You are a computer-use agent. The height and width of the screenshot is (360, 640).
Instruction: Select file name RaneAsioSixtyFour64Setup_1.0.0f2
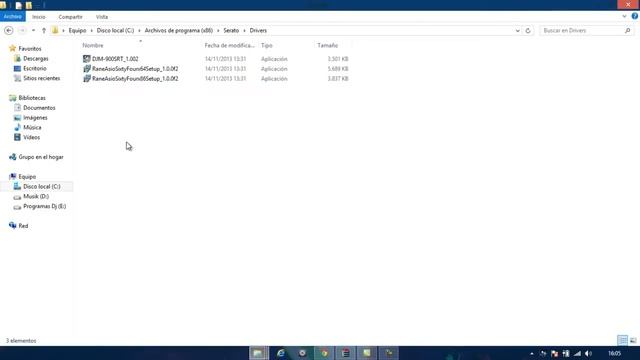coord(135,69)
